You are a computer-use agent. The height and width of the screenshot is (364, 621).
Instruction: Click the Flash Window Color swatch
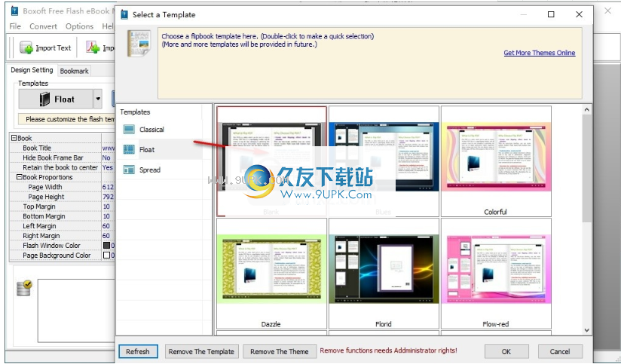point(106,245)
